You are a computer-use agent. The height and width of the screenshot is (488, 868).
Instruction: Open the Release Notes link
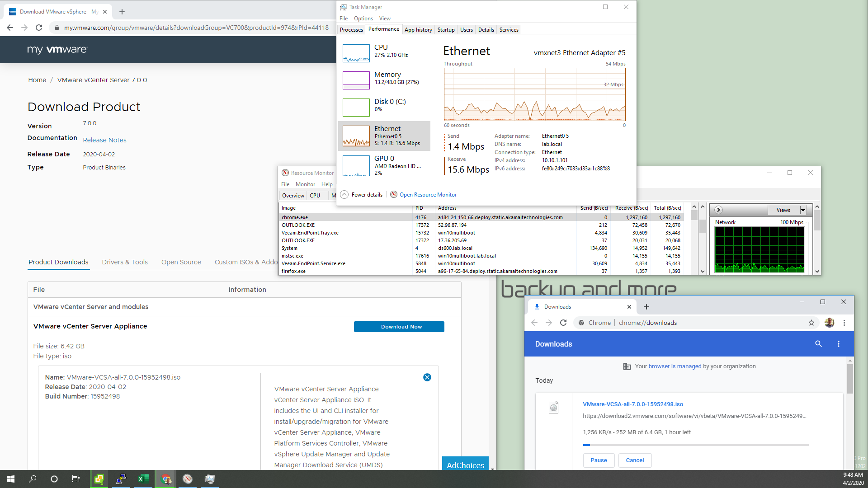point(104,140)
